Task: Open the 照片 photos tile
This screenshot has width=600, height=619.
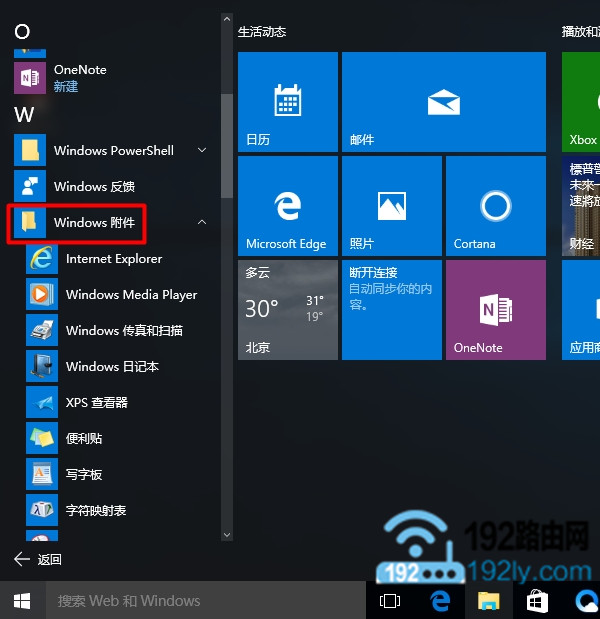Action: [392, 206]
